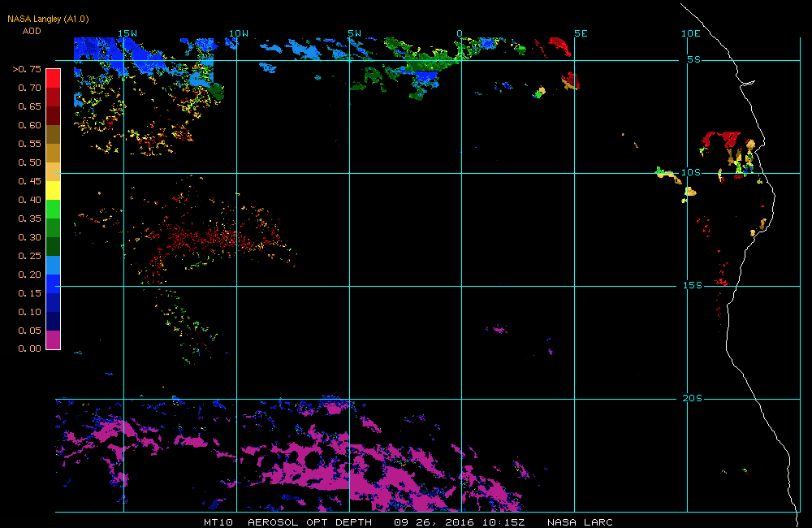Click the 'NASA Langley (A1.0)' title text

click(x=48, y=19)
